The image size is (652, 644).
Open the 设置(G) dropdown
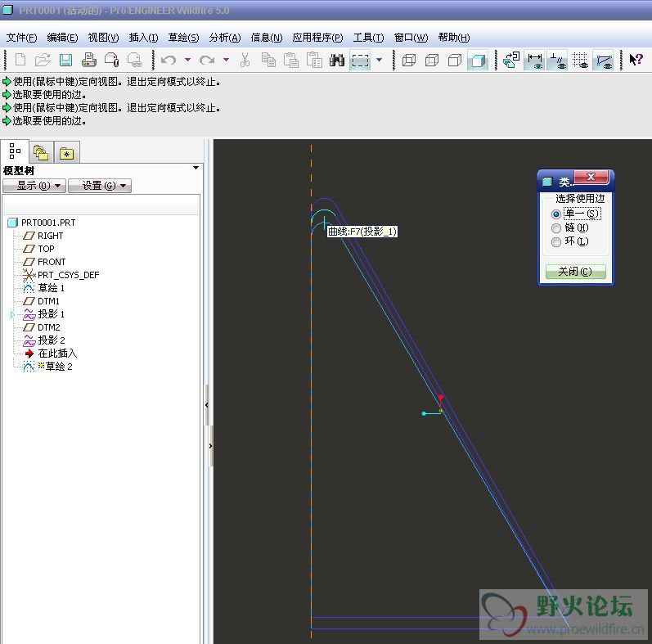tap(100, 186)
